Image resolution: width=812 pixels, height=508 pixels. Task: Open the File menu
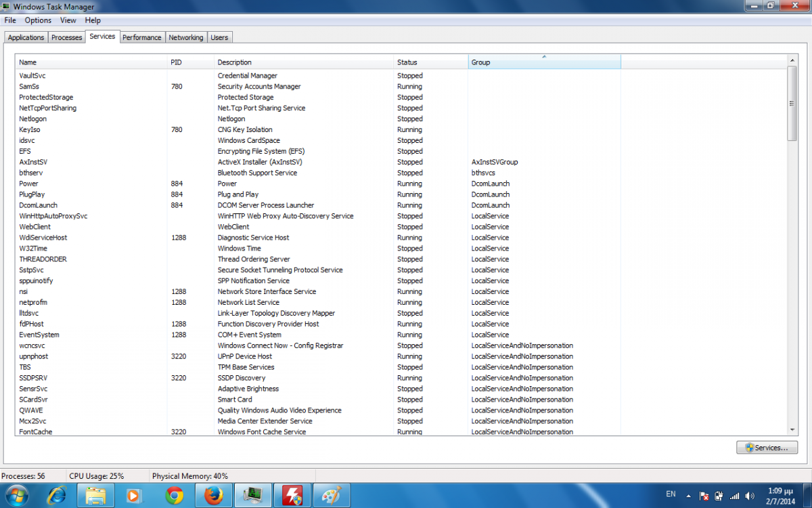click(x=10, y=20)
